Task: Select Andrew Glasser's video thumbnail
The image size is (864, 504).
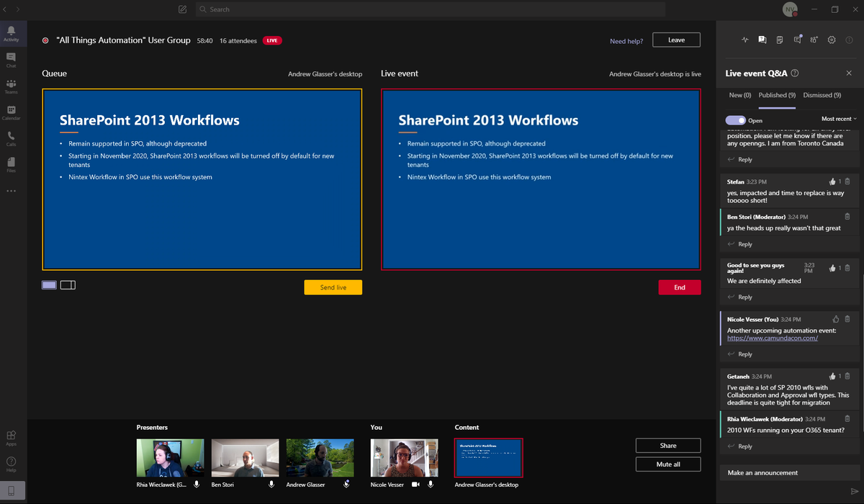Action: tap(320, 458)
